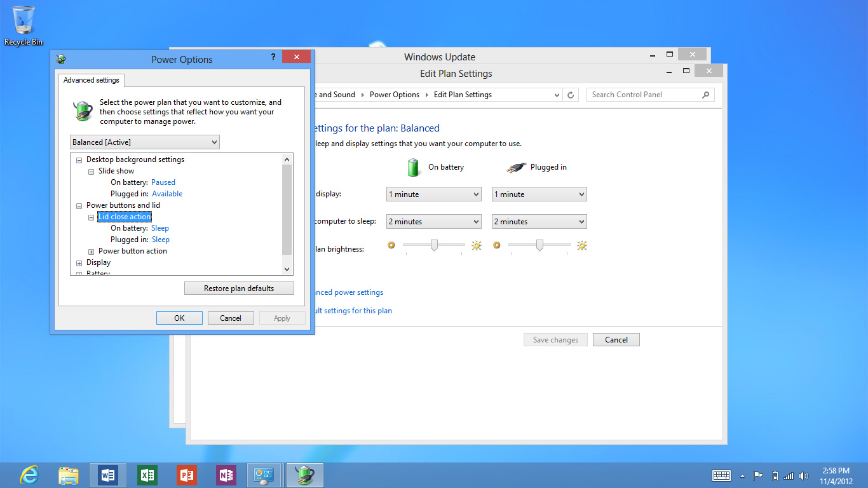Click the On battery brightness slider handle
Screen dimensions: 868x488
(x=434, y=245)
